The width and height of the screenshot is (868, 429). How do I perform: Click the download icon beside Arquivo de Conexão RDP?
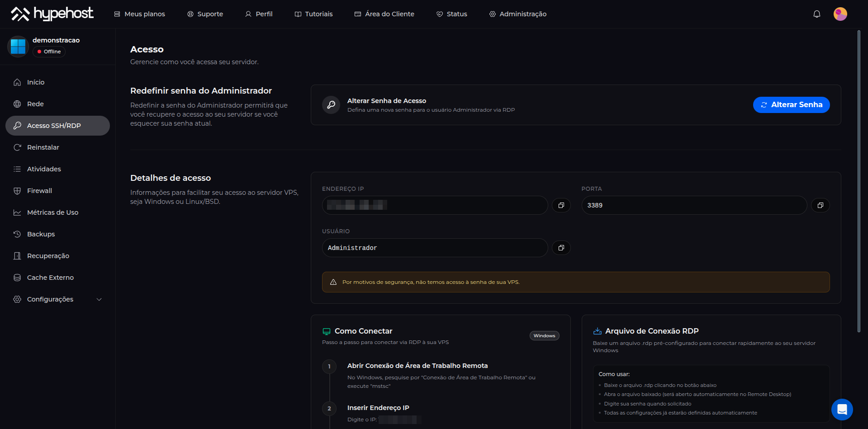point(597,331)
